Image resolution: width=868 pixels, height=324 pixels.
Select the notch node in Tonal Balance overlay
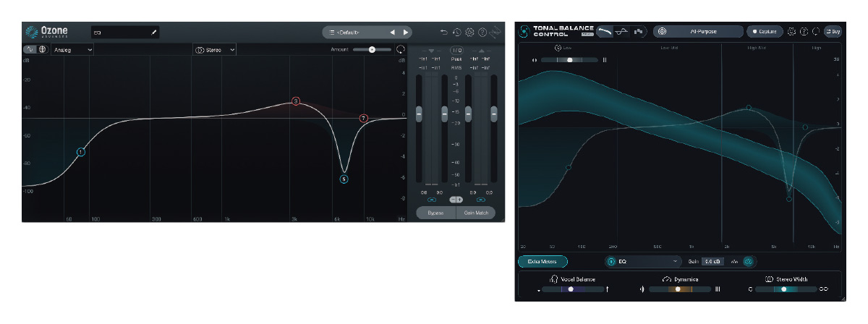coord(788,198)
